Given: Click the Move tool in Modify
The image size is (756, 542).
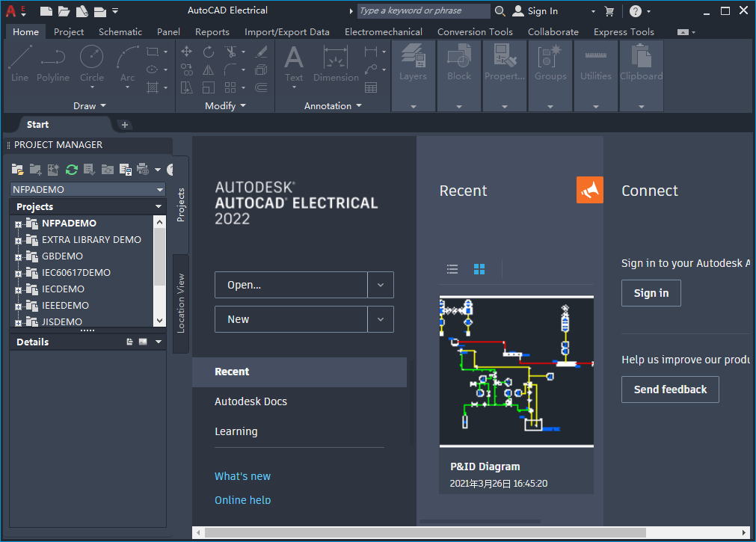Looking at the screenshot, I should (x=187, y=52).
